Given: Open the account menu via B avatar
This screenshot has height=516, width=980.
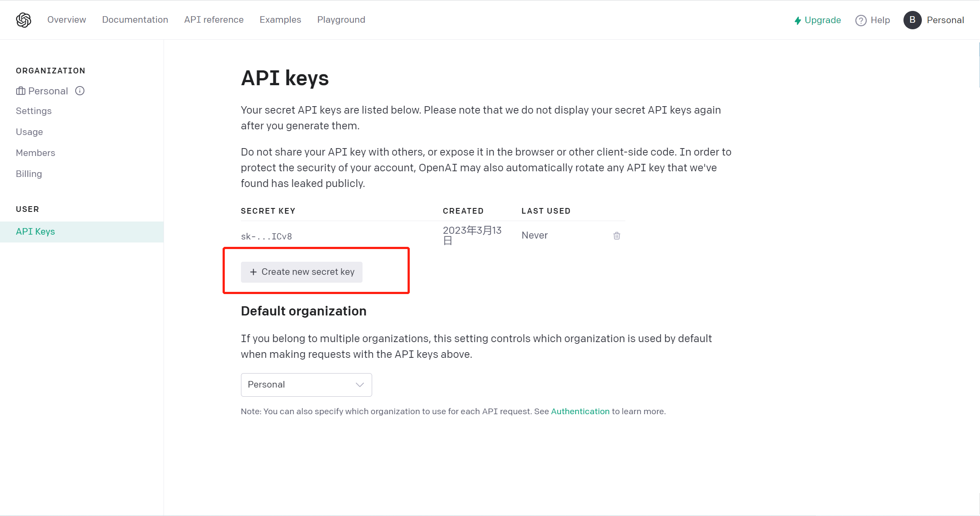Looking at the screenshot, I should pyautogui.click(x=912, y=20).
